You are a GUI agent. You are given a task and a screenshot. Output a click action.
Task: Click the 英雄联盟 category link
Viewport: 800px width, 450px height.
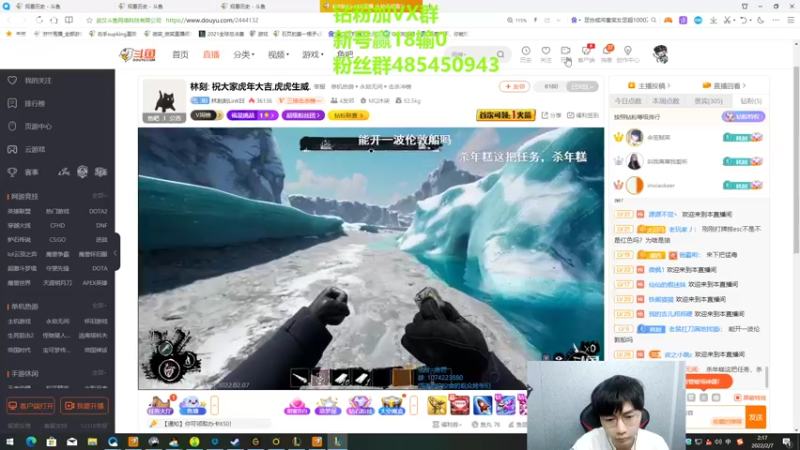(x=19, y=211)
